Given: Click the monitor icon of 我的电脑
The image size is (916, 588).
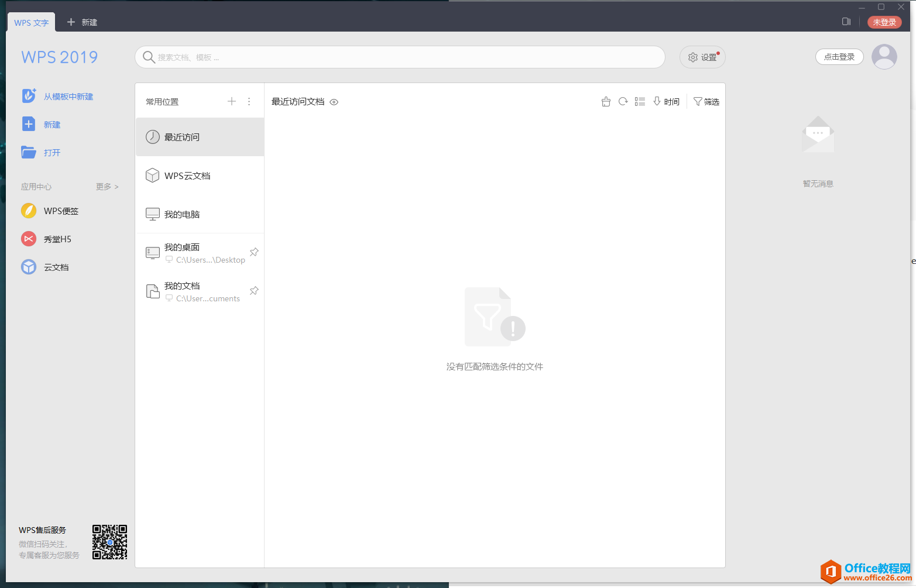Looking at the screenshot, I should [x=153, y=214].
